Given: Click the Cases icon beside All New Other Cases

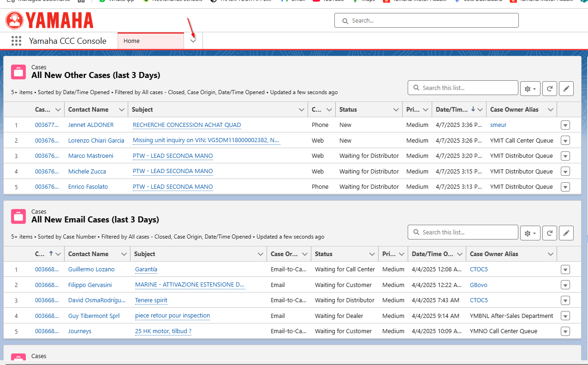Looking at the screenshot, I should tap(18, 72).
